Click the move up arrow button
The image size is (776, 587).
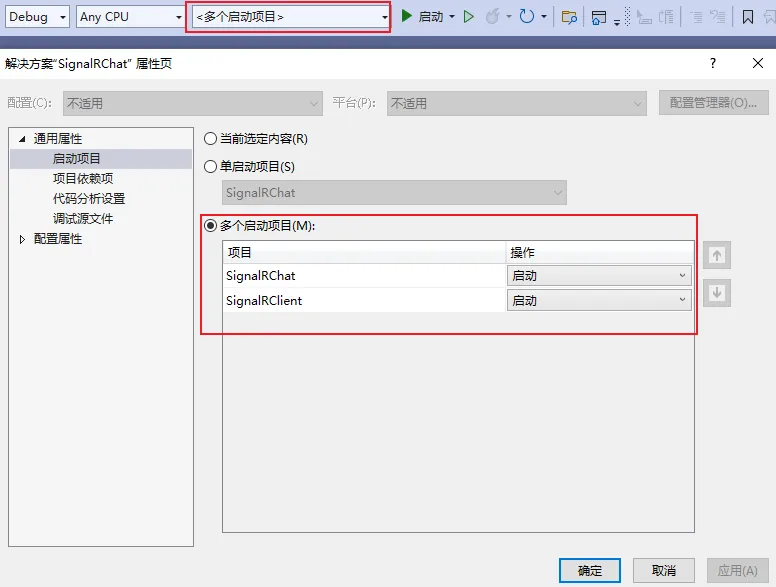pos(717,255)
